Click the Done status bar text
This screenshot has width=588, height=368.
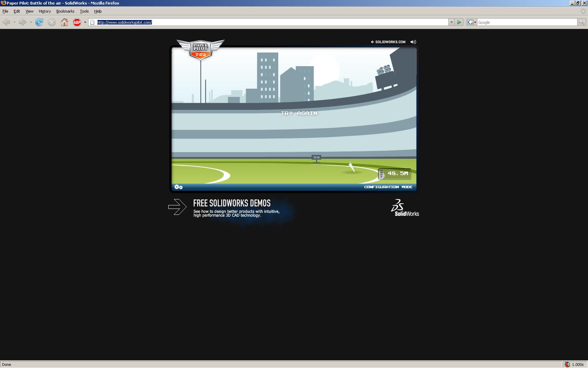click(x=7, y=364)
